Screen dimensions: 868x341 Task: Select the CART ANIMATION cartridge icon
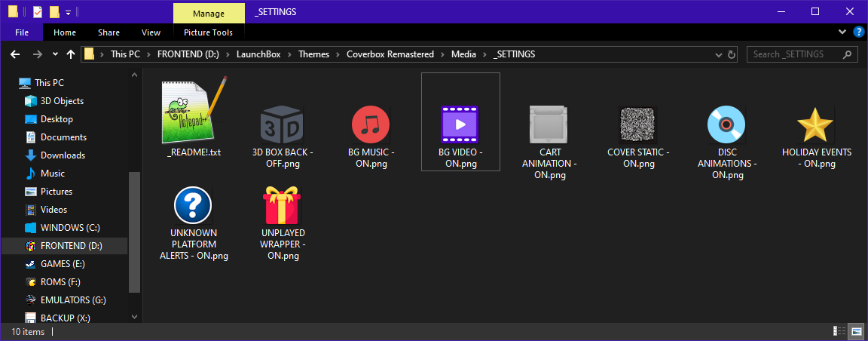point(549,124)
